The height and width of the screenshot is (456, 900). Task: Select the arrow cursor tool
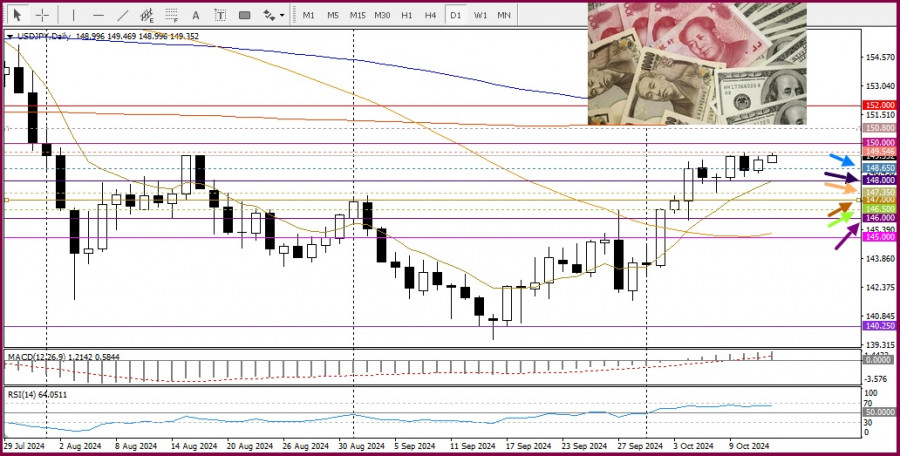17,15
